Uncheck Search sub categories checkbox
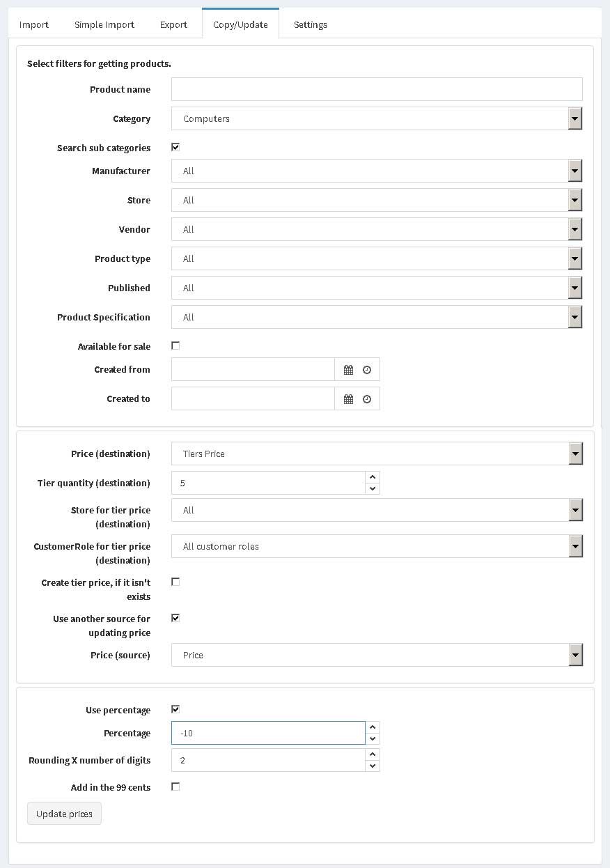The width and height of the screenshot is (610, 868). 175,147
